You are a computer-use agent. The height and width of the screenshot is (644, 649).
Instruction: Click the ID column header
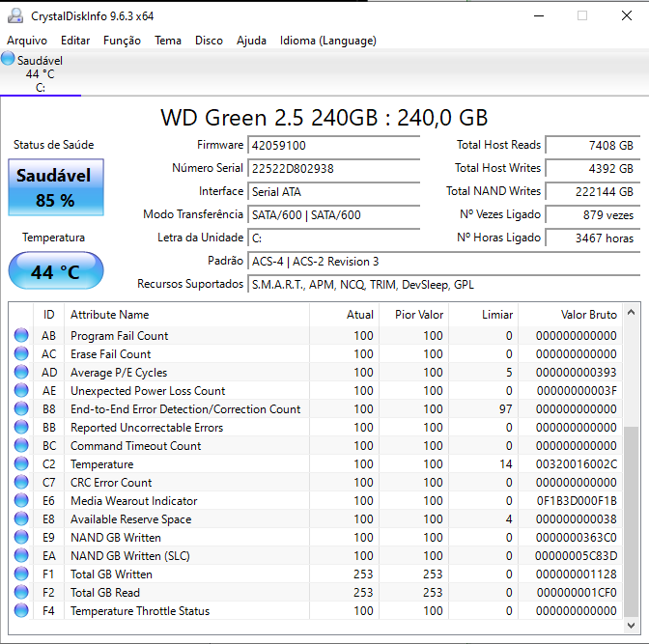tap(49, 315)
